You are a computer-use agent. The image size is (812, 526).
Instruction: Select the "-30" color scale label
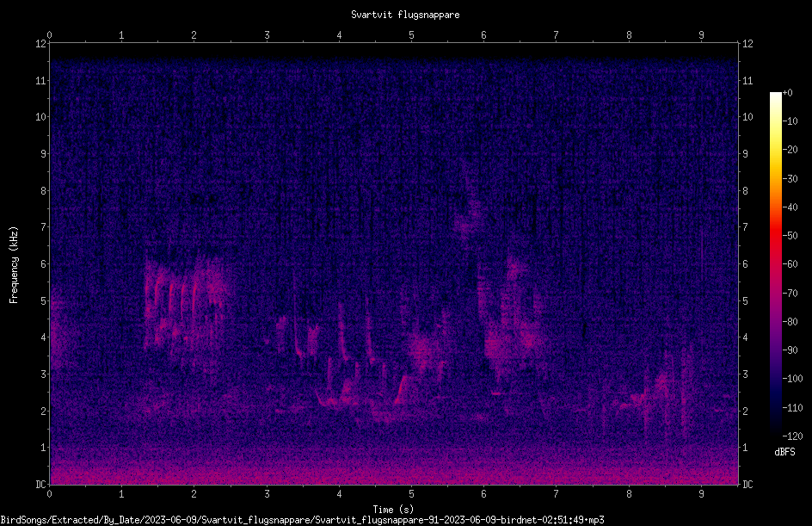[x=790, y=179]
